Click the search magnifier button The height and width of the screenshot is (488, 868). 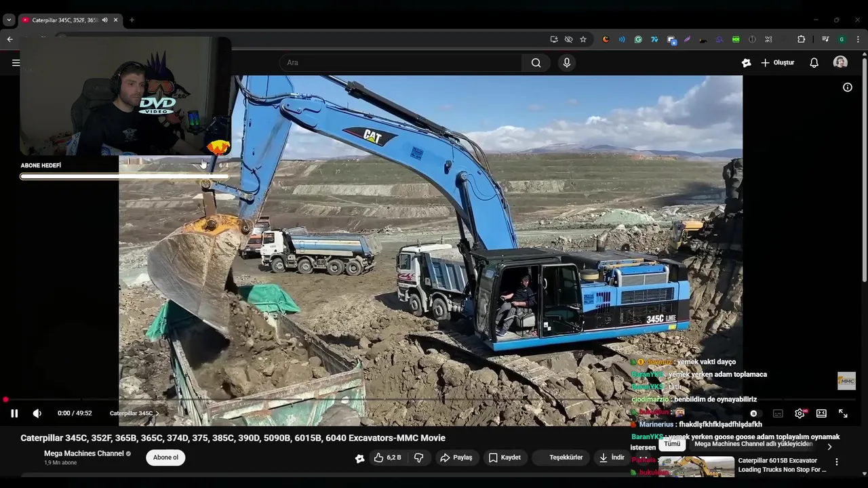[536, 63]
